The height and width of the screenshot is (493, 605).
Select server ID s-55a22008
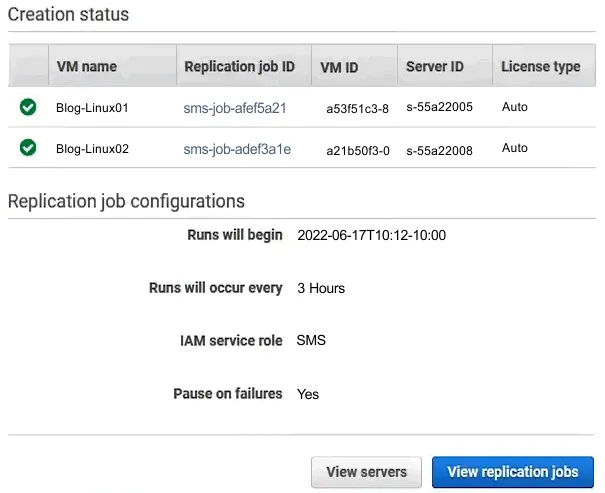(439, 150)
